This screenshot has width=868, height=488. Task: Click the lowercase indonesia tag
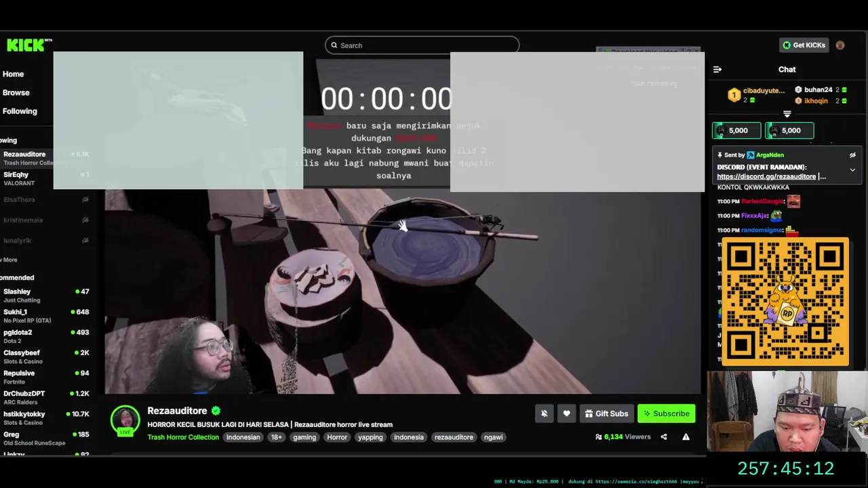tap(409, 437)
